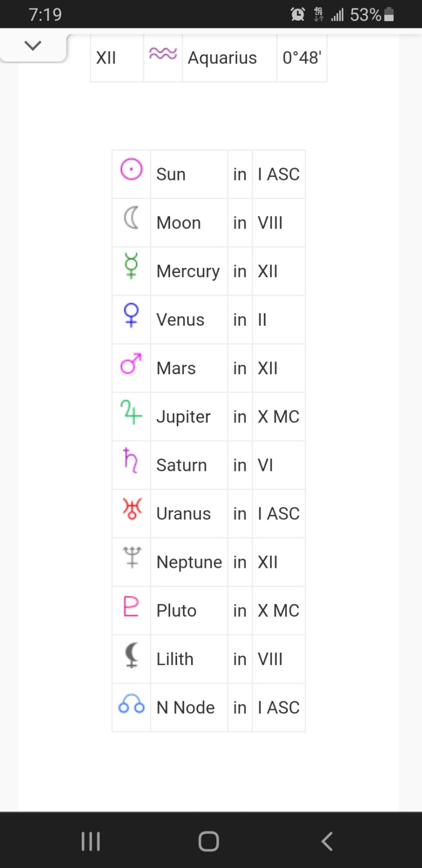
Task: Tap the Sun symbol icon
Action: pos(131,170)
